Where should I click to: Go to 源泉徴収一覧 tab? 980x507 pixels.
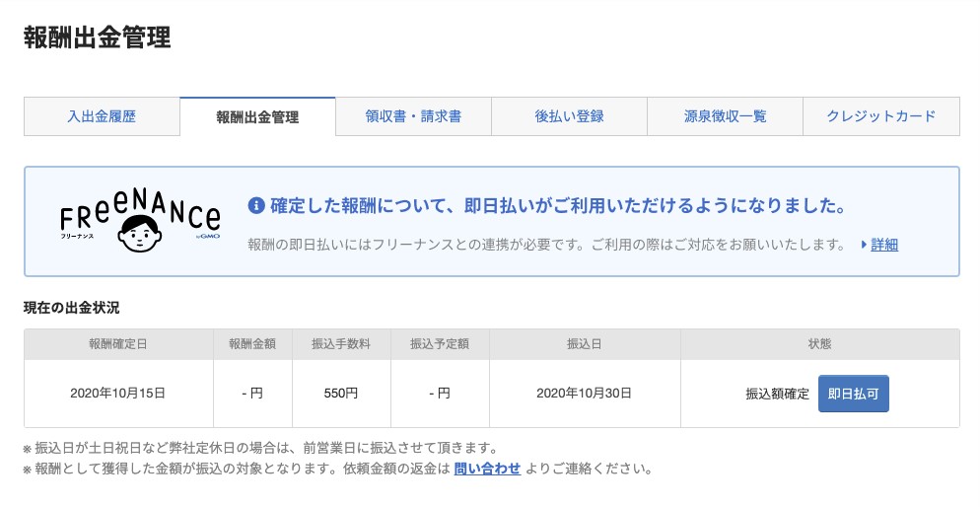coord(725,116)
